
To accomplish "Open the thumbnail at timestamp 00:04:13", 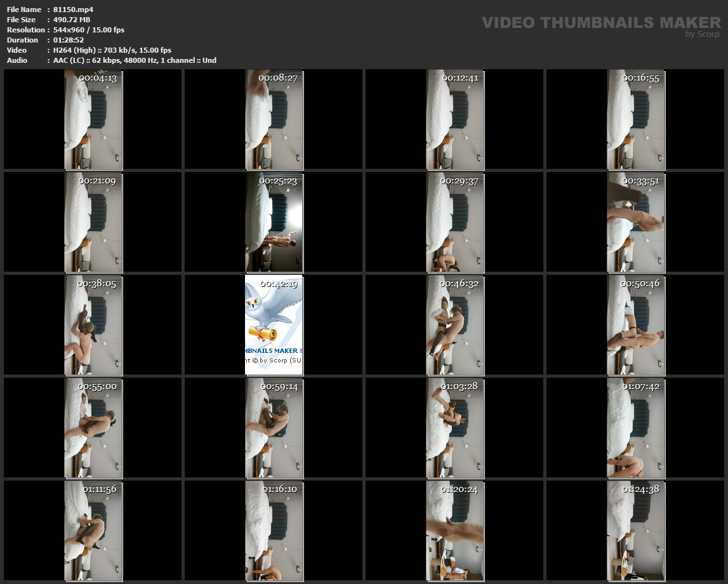I will (x=93, y=120).
